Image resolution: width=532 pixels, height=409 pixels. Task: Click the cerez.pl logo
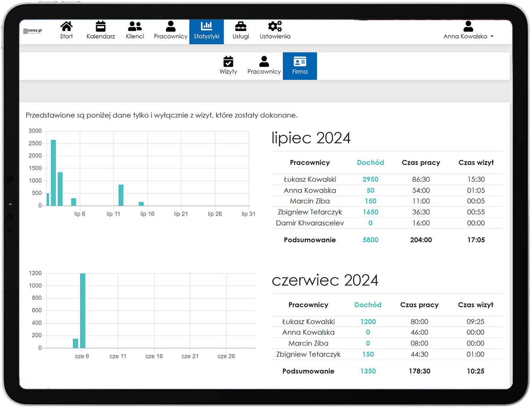(x=33, y=31)
